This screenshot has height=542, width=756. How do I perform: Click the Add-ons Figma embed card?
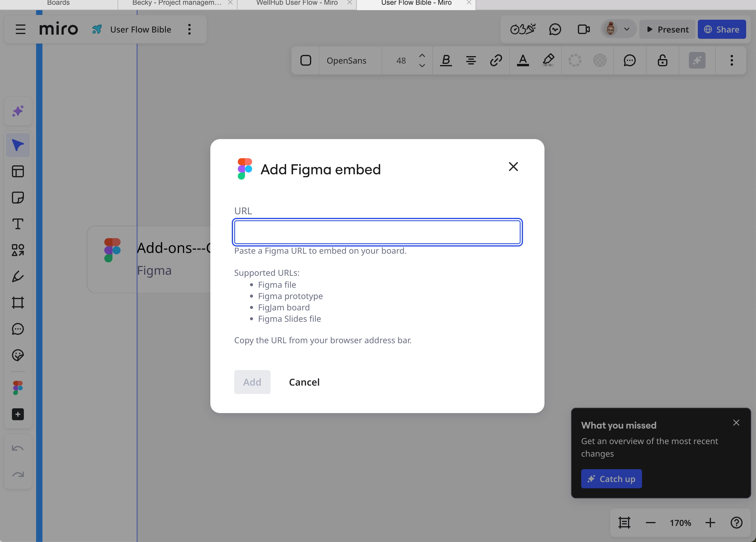tap(149, 259)
